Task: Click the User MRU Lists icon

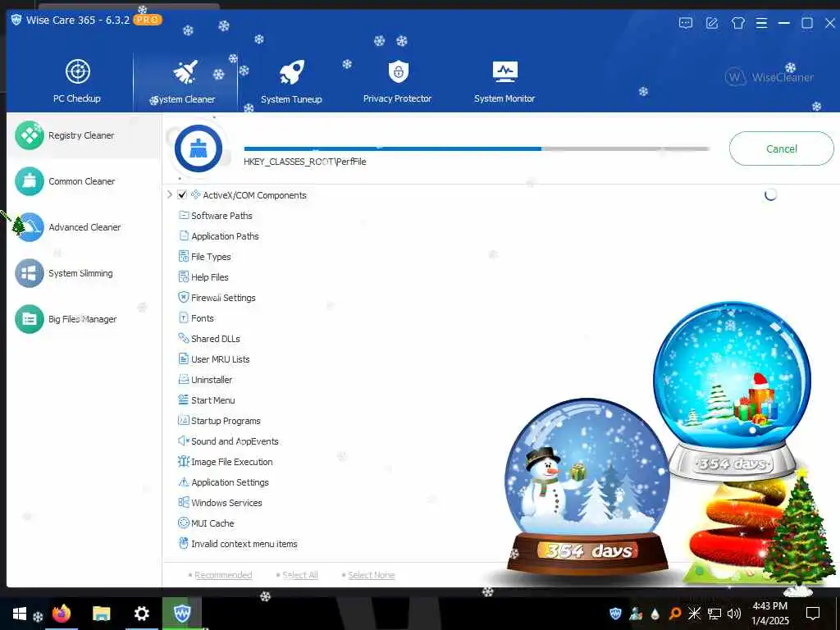Action: point(184,358)
